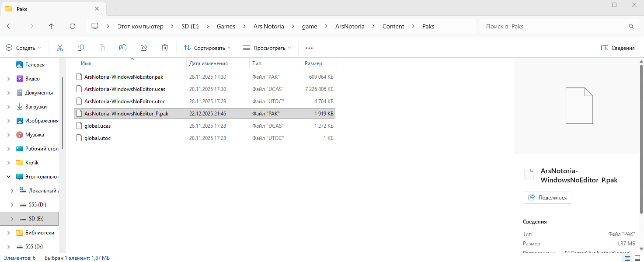Expand the Видео tree node

tap(9, 79)
